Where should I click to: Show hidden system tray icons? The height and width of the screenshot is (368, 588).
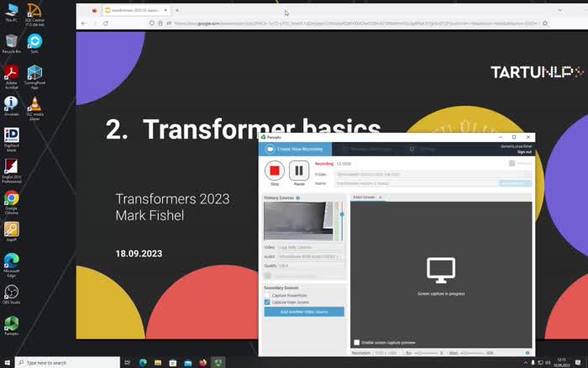(525, 363)
